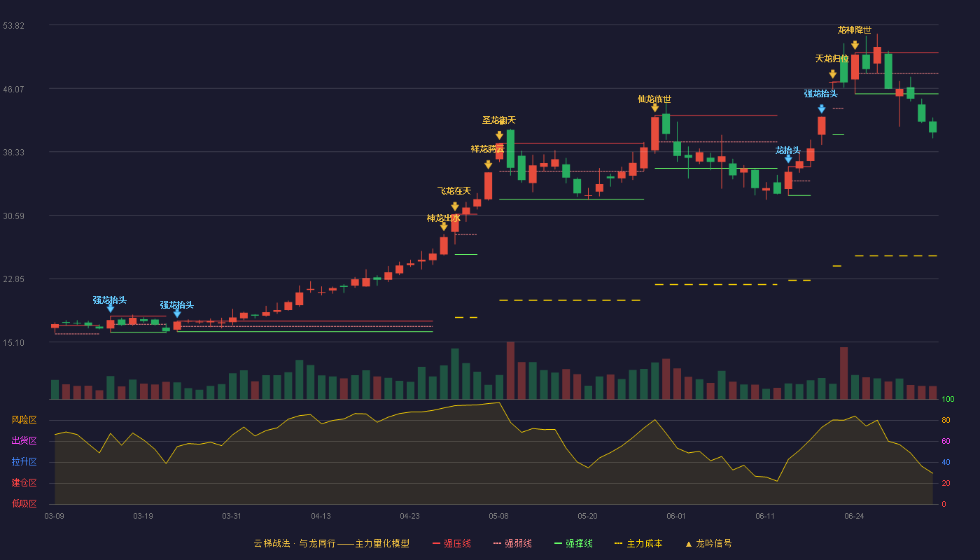This screenshot has height=560, width=980.
Task: Click the 神龙出水 signal arrow
Action: [x=444, y=226]
